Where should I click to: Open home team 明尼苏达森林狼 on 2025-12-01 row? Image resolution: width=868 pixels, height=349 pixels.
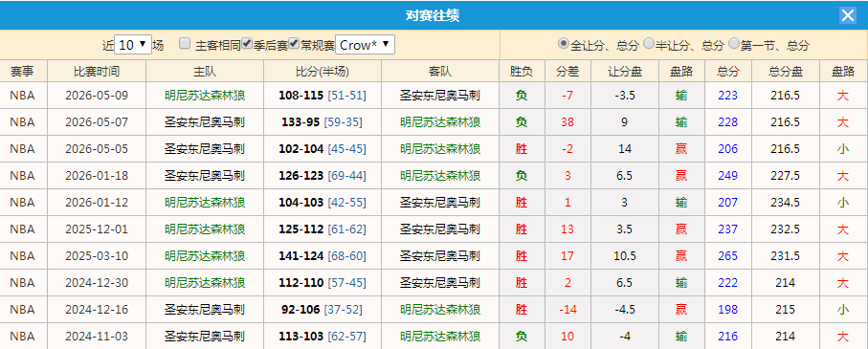[x=205, y=229]
